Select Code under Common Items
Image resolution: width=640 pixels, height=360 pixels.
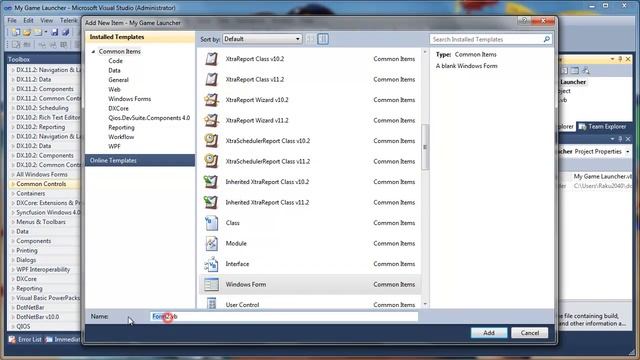point(115,61)
